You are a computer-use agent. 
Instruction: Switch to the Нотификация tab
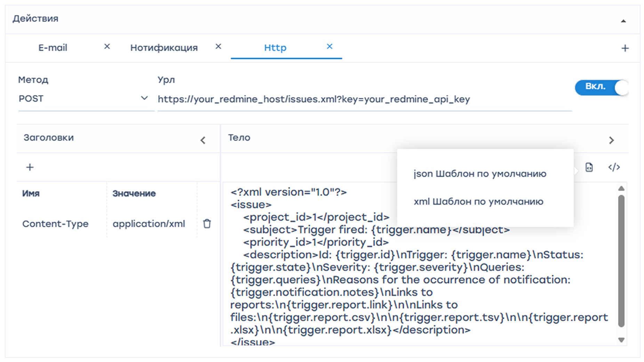pyautogui.click(x=164, y=48)
